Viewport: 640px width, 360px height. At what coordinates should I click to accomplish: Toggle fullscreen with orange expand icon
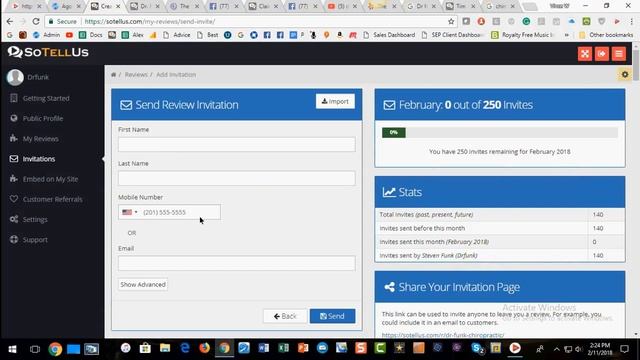(585, 54)
